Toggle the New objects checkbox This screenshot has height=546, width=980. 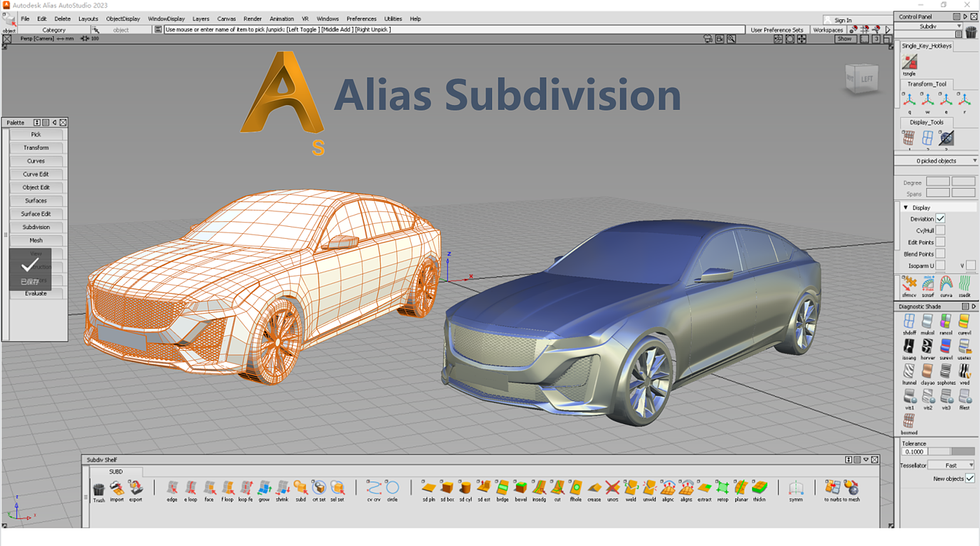[969, 479]
